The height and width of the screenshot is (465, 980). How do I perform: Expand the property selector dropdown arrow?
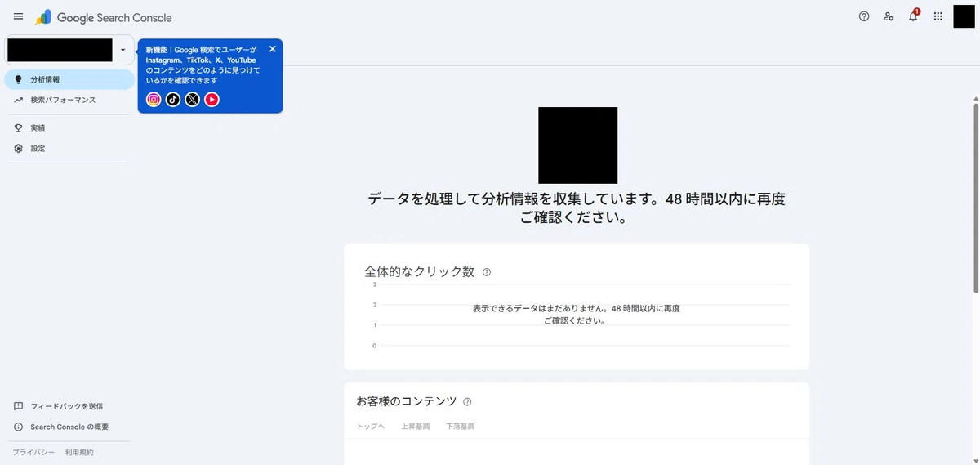122,50
